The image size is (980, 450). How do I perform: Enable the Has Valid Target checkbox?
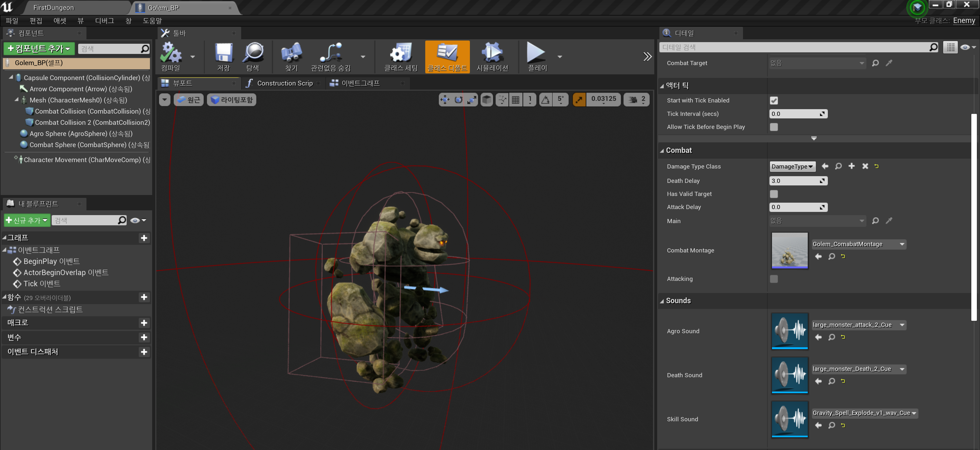tap(773, 194)
